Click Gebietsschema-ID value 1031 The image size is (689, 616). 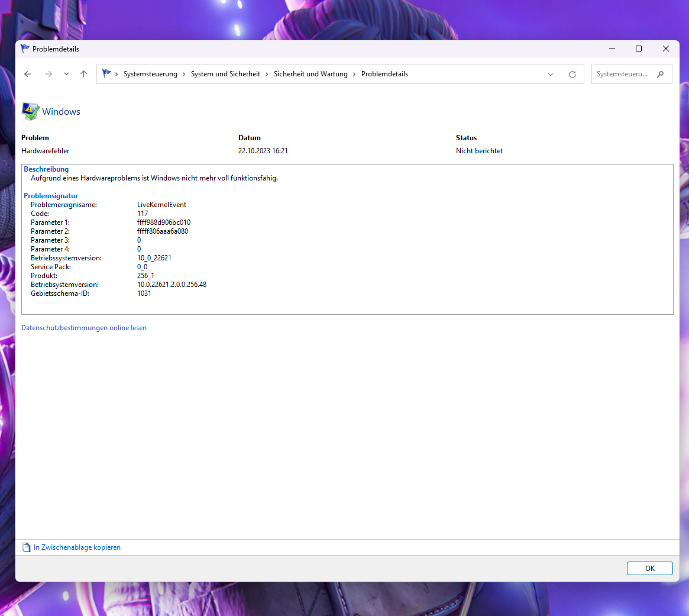click(x=144, y=293)
